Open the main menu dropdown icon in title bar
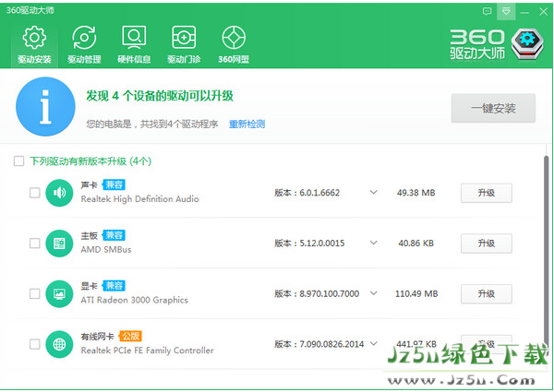 coord(506,11)
